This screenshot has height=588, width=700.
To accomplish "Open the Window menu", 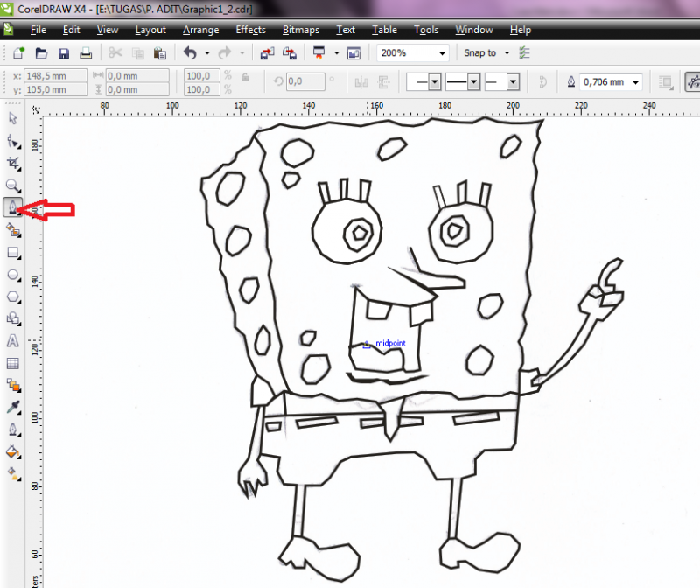I will 474,30.
